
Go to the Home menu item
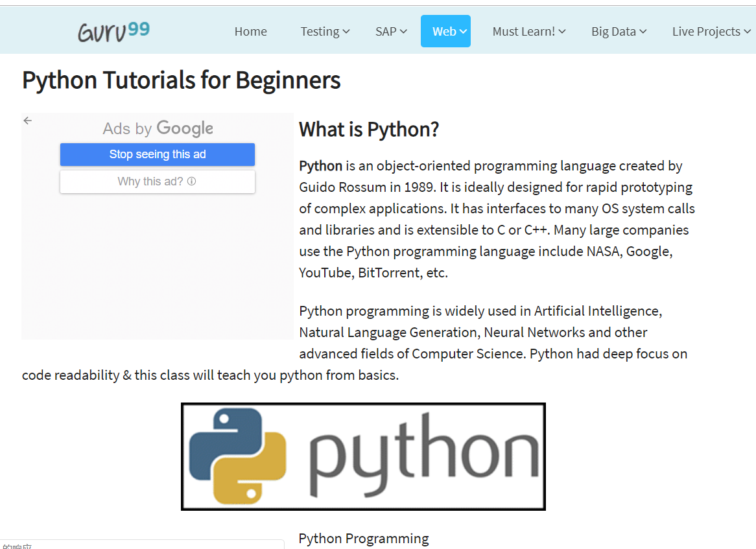pyautogui.click(x=251, y=31)
